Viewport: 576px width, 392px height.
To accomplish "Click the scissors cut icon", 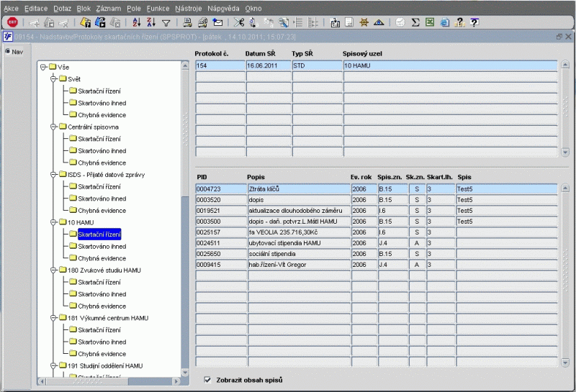I will coord(239,23).
